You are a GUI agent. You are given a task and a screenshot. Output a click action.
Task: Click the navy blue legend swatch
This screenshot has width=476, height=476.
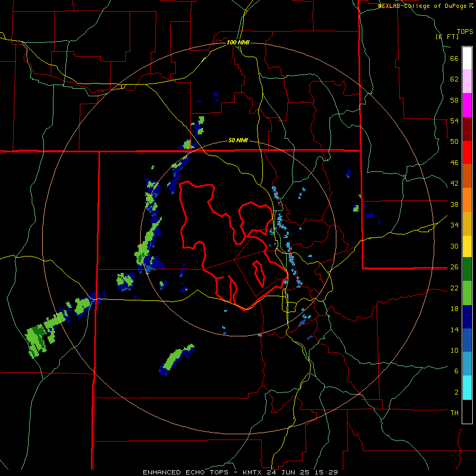pos(467,317)
